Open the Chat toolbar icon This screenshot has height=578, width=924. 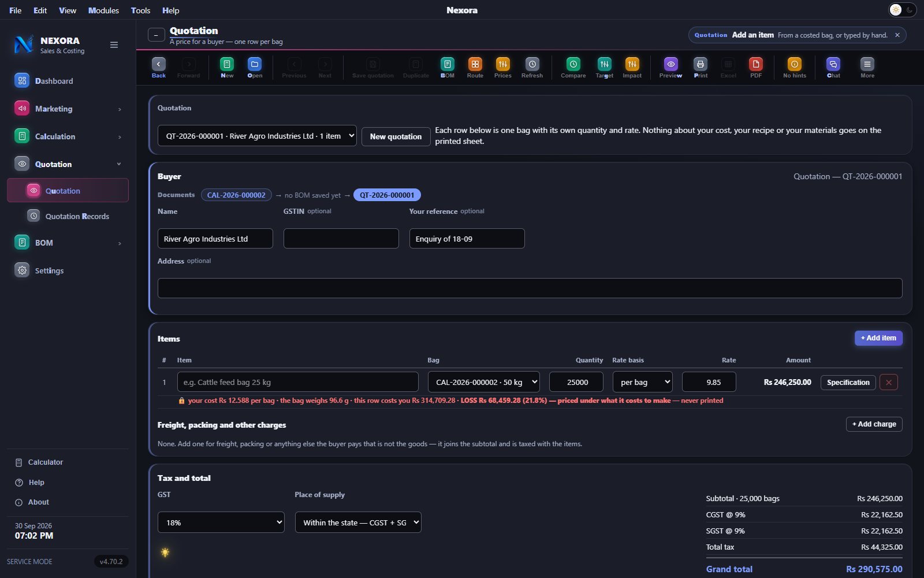tap(833, 64)
